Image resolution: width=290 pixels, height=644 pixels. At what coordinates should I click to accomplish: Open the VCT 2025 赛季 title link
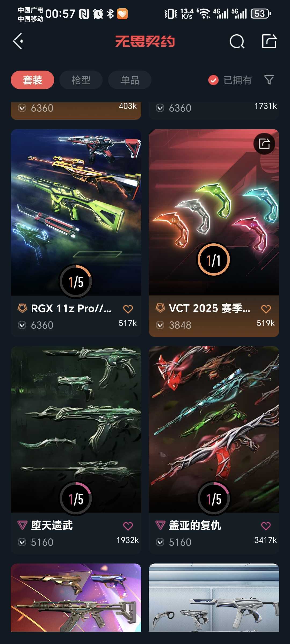[x=209, y=308]
